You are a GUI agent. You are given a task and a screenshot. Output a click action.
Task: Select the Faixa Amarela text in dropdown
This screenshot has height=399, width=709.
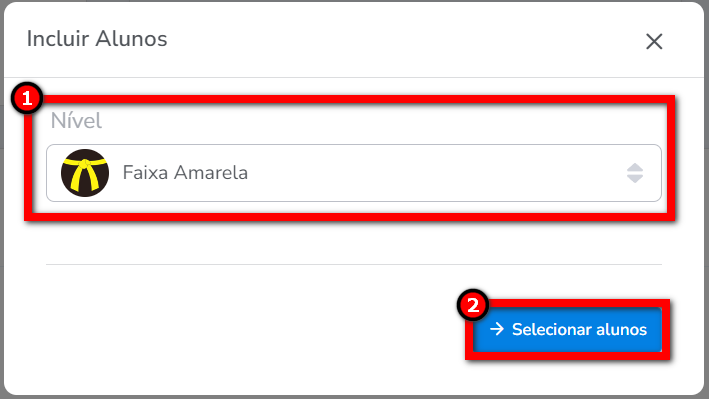(185, 173)
